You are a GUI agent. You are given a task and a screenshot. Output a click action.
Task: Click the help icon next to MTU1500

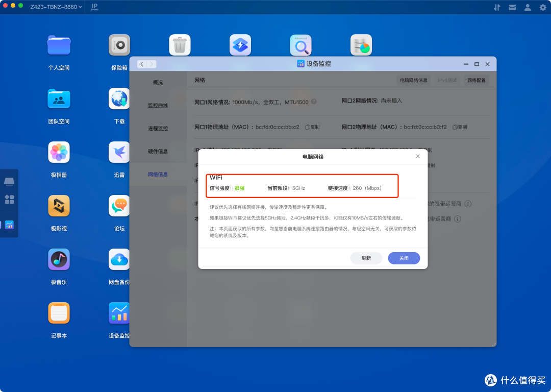tap(314, 102)
